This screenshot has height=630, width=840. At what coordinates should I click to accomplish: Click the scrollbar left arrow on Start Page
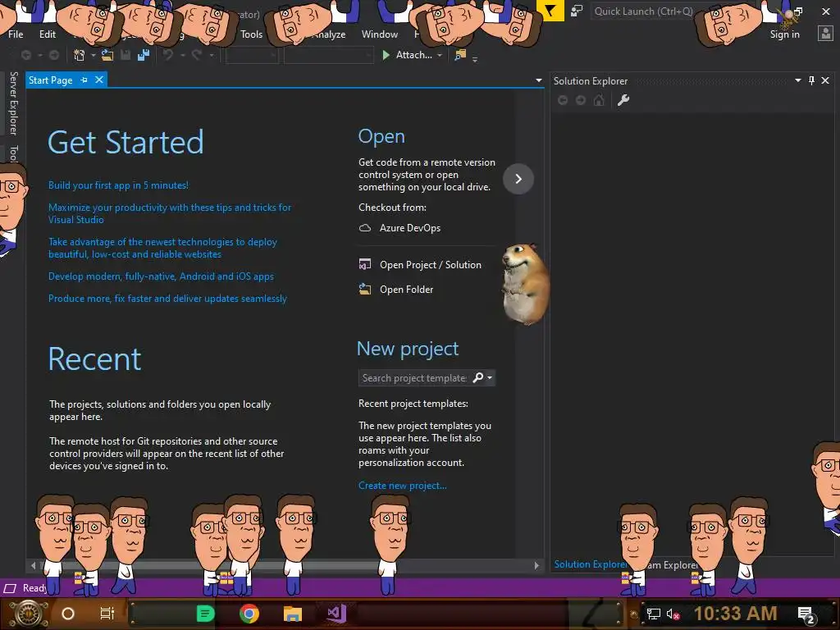[33, 565]
